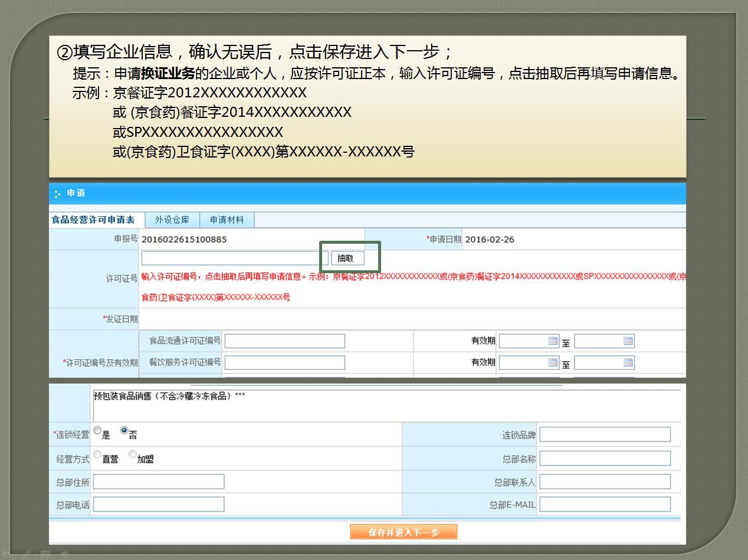Open calendar for 餐饮服务许可证 validity start date
This screenshot has height=560, width=748.
(553, 362)
